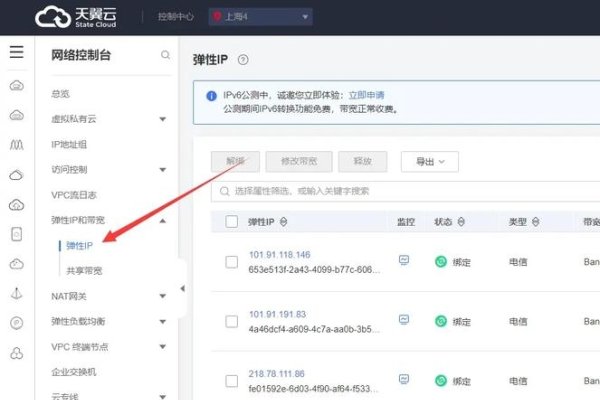Click the circled P icon in left rail
600x400 pixels.
tap(16, 323)
